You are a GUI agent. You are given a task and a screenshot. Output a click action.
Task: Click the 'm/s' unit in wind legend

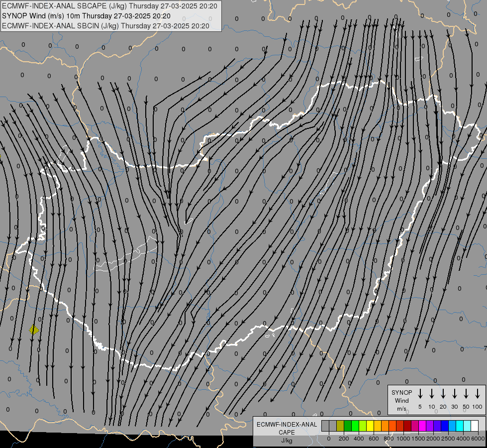(x=401, y=409)
